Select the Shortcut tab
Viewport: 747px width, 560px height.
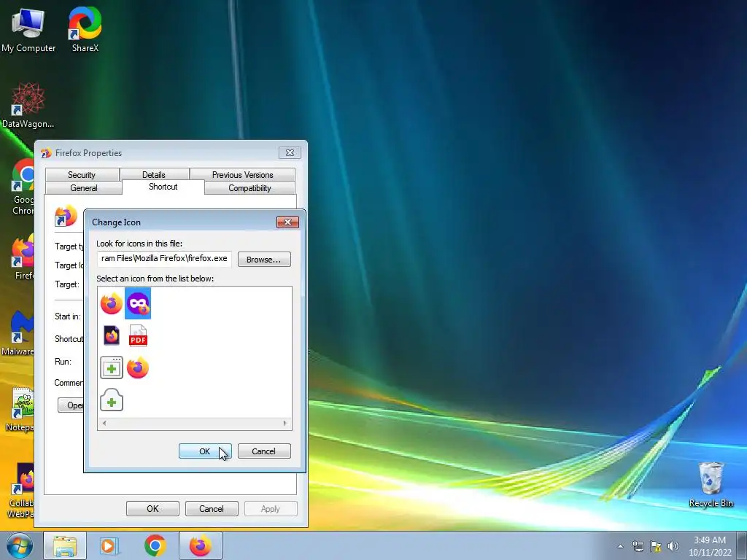pos(163,187)
